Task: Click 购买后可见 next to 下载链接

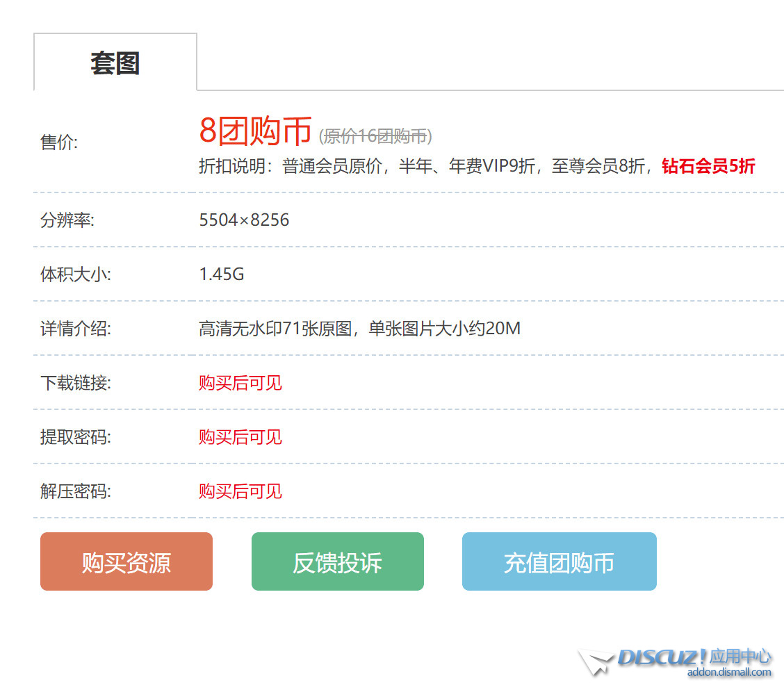Action: [240, 383]
